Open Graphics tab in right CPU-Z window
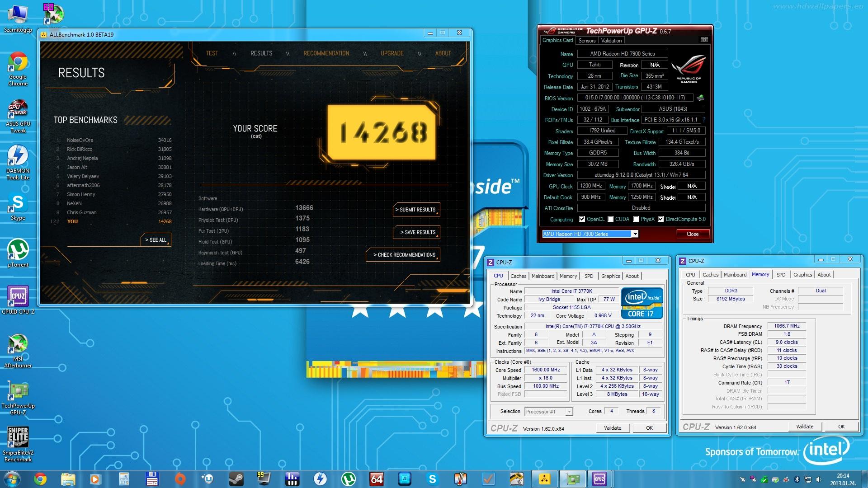 802,275
